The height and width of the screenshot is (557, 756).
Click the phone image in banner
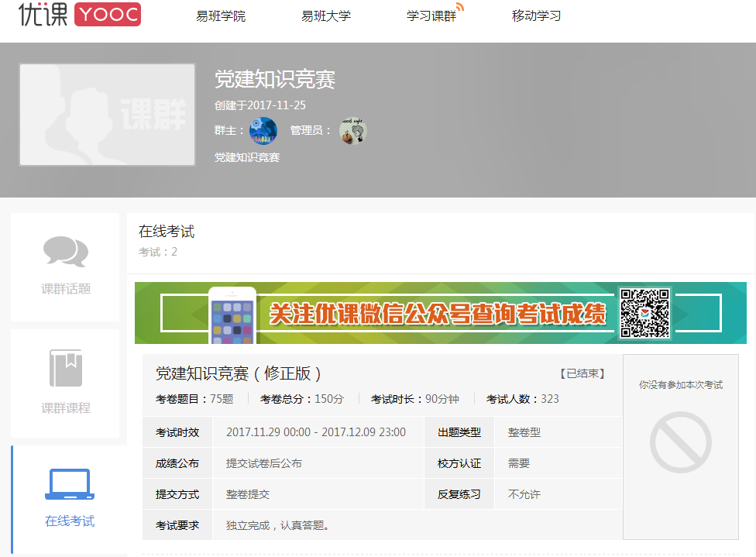click(x=232, y=315)
